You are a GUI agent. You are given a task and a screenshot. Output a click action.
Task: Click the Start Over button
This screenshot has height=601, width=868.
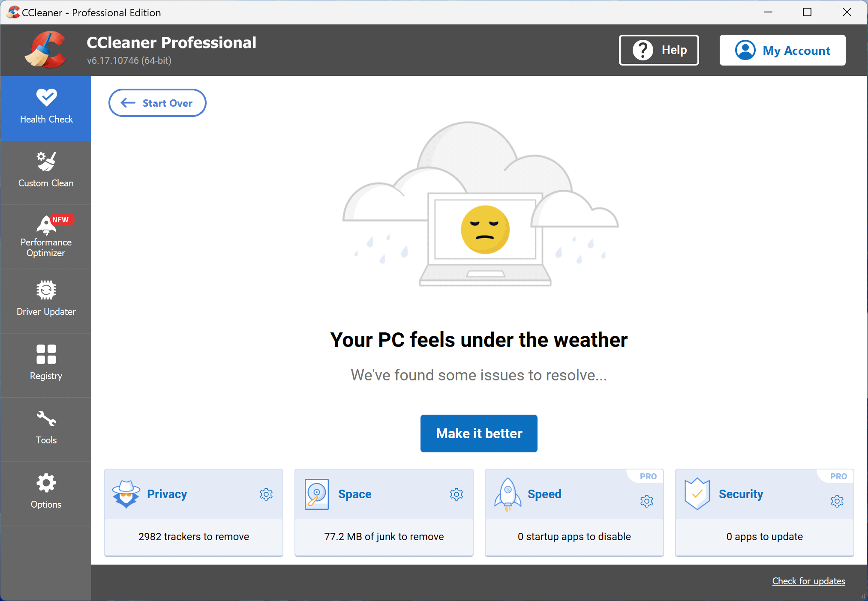tap(156, 102)
